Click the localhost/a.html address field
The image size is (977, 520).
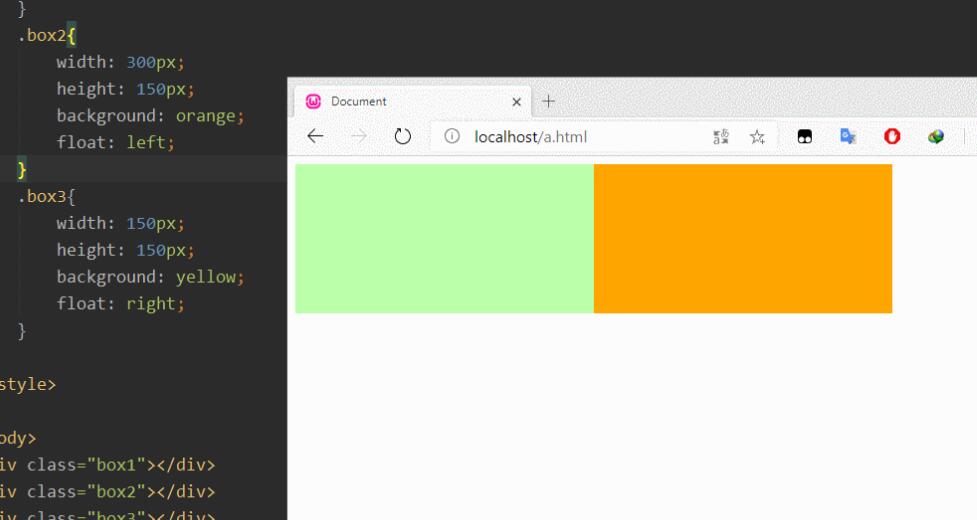580,136
